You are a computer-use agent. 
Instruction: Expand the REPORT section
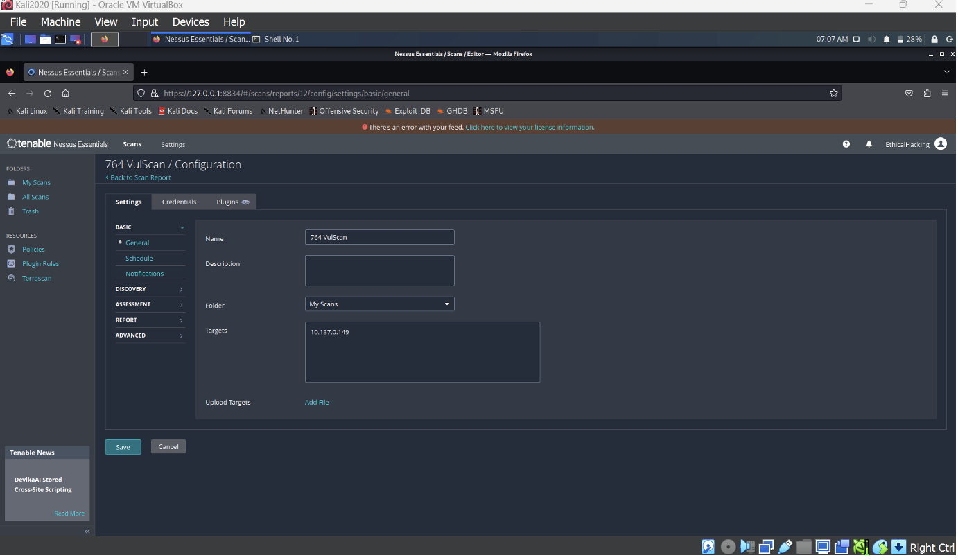(x=150, y=320)
